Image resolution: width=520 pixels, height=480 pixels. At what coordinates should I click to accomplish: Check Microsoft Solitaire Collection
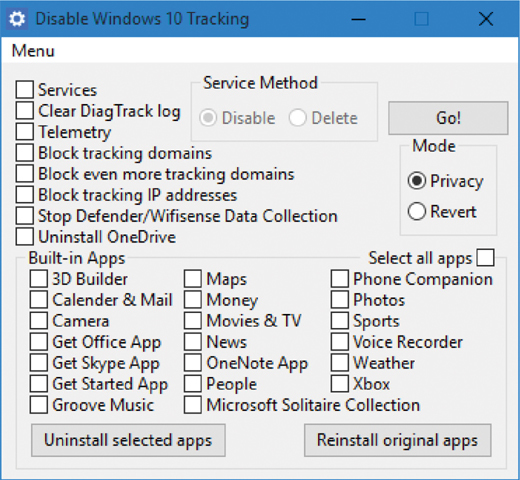(193, 405)
